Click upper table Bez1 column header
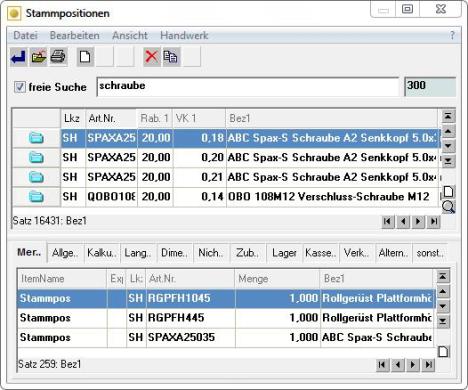 [332, 118]
